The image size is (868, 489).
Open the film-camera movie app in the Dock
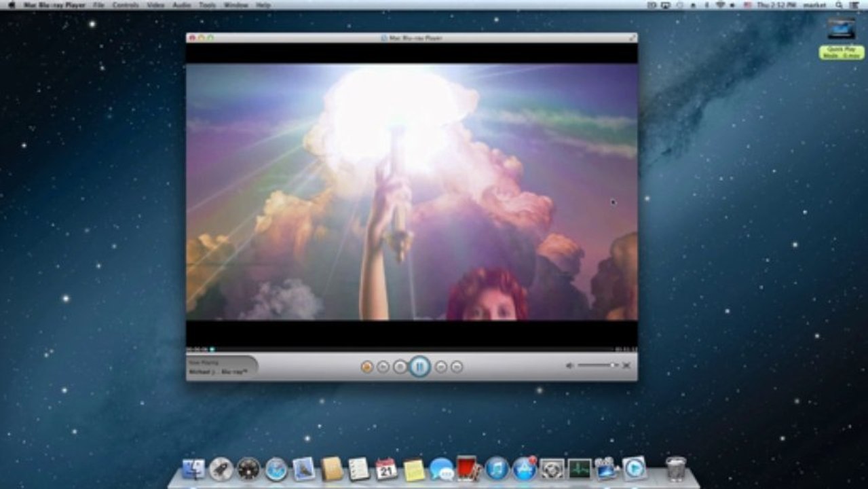click(606, 469)
